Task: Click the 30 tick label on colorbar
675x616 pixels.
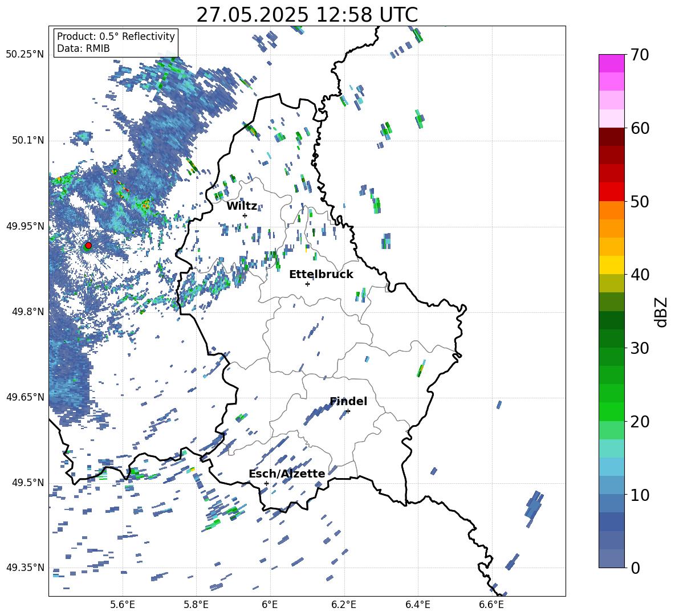Action: pos(639,348)
